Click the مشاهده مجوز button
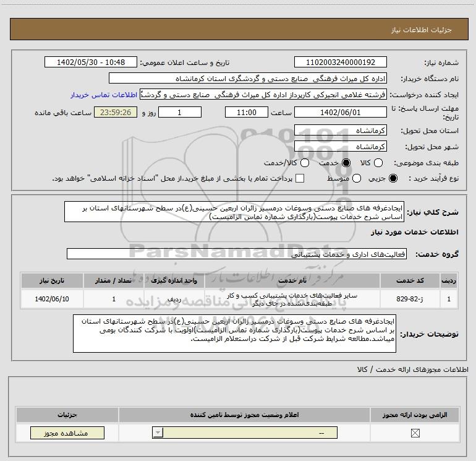The image size is (476, 461). tap(67, 433)
